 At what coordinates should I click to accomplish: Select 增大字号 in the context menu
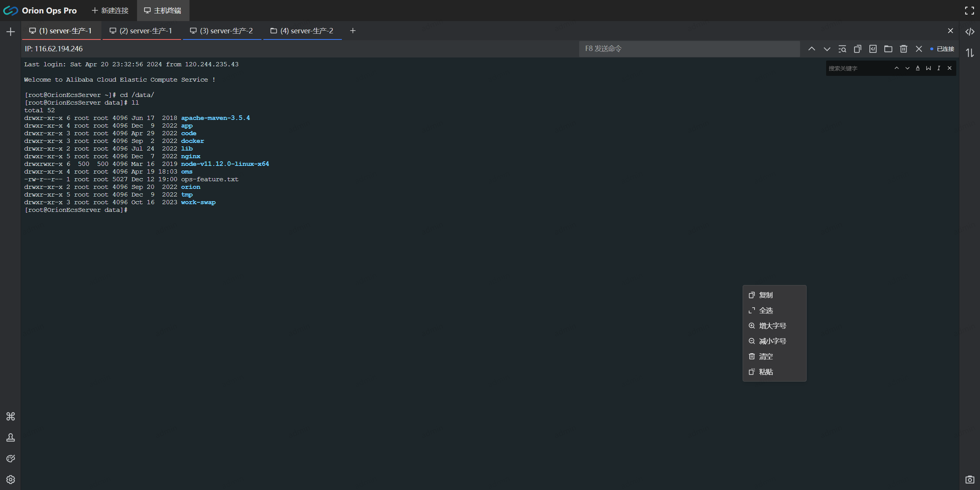pyautogui.click(x=772, y=326)
